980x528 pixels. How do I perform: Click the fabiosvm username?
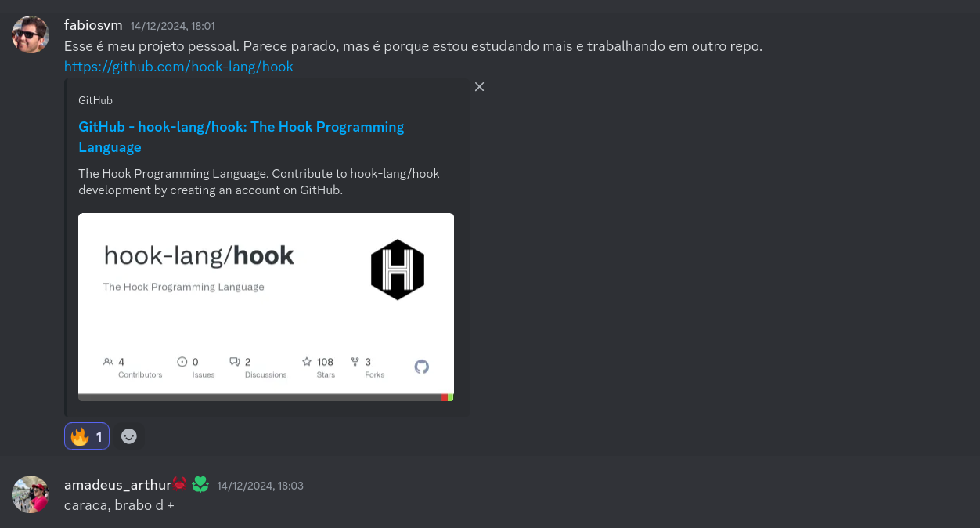pyautogui.click(x=93, y=25)
